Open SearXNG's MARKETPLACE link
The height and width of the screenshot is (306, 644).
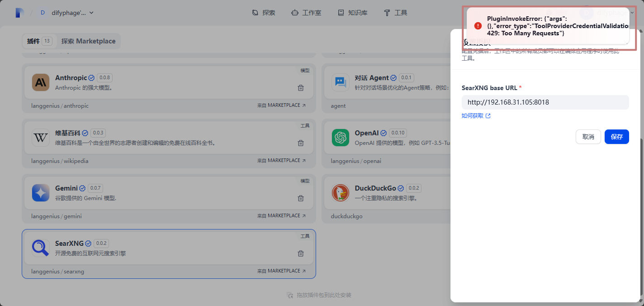pyautogui.click(x=281, y=271)
